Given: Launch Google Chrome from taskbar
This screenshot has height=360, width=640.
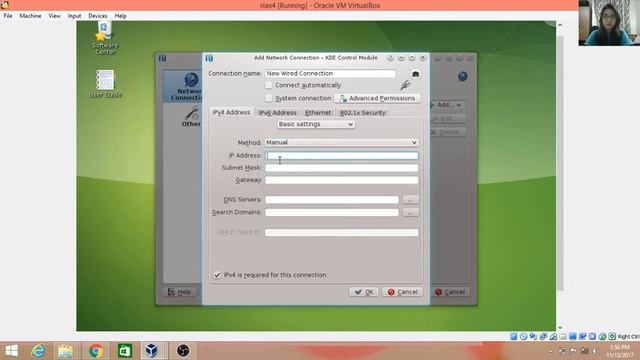Looking at the screenshot, I should click(x=96, y=351).
